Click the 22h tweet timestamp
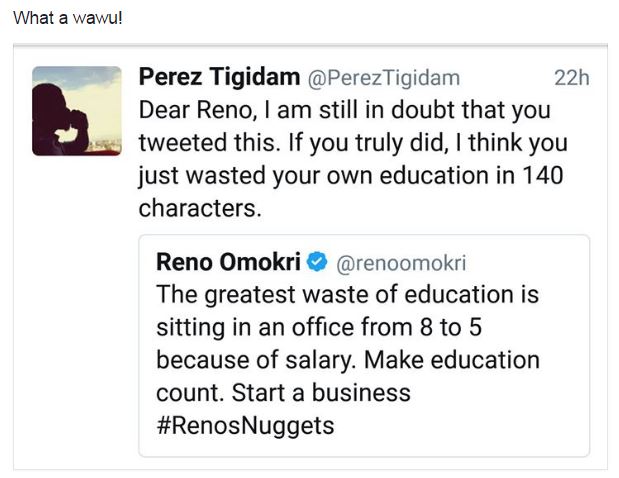 (x=571, y=78)
